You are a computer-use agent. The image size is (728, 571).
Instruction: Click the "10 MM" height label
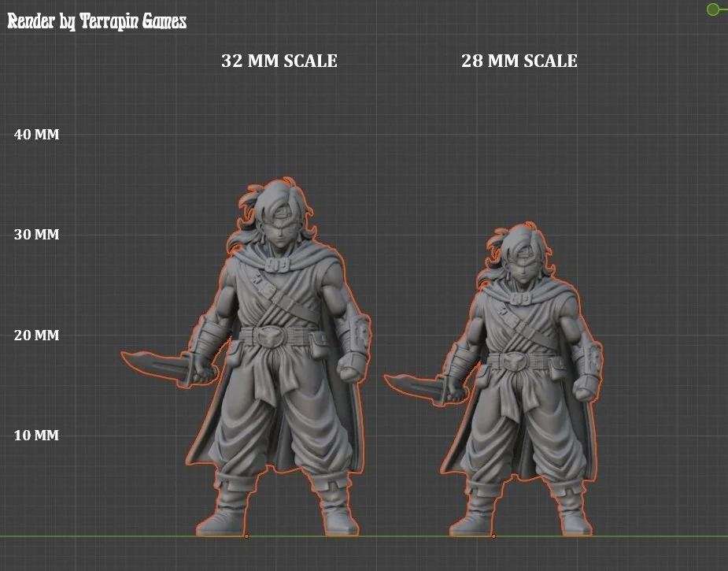click(37, 436)
